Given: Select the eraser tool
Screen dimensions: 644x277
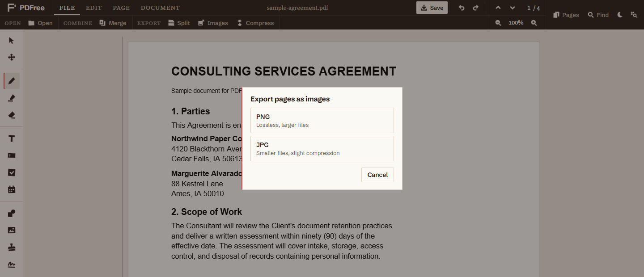Looking at the screenshot, I should coord(12,115).
